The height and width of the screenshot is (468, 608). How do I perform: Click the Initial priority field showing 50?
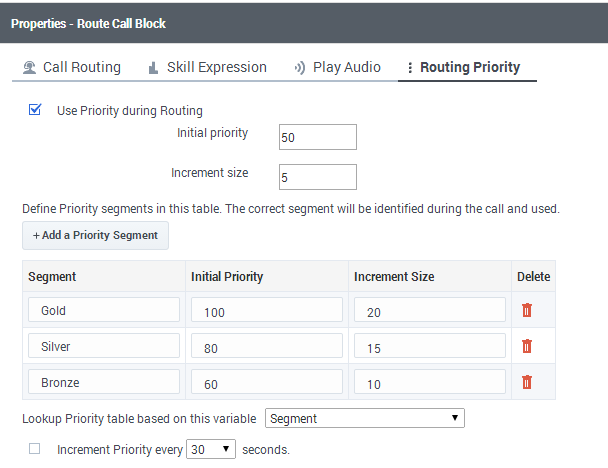click(x=318, y=137)
